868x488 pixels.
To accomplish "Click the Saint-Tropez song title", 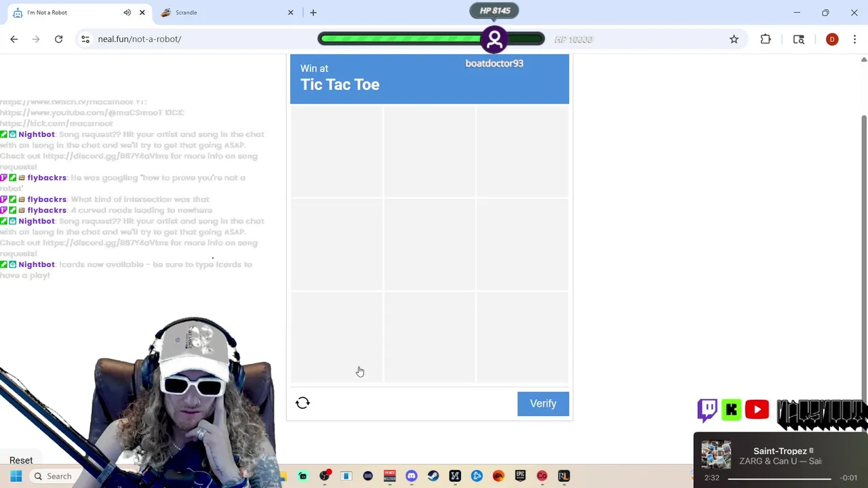I will (780, 451).
